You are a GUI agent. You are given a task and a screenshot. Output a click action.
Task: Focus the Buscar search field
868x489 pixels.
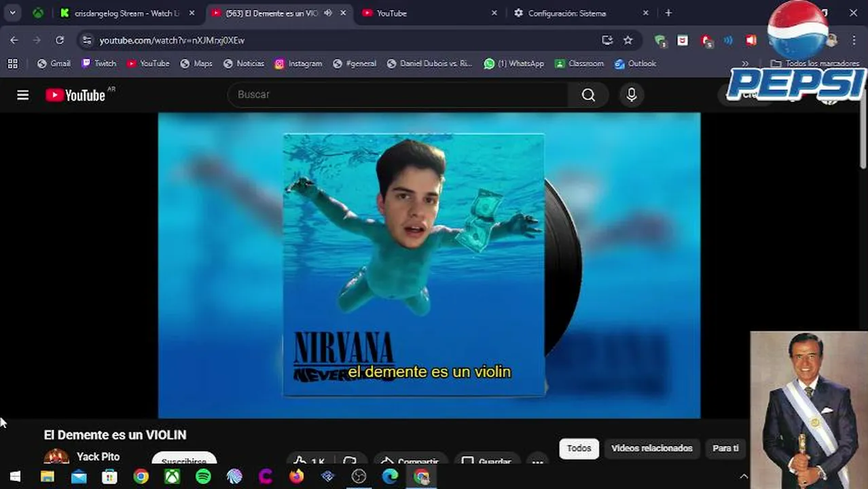[398, 95]
